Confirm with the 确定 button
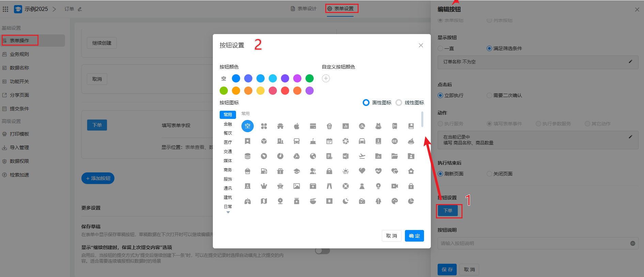 pyautogui.click(x=414, y=236)
